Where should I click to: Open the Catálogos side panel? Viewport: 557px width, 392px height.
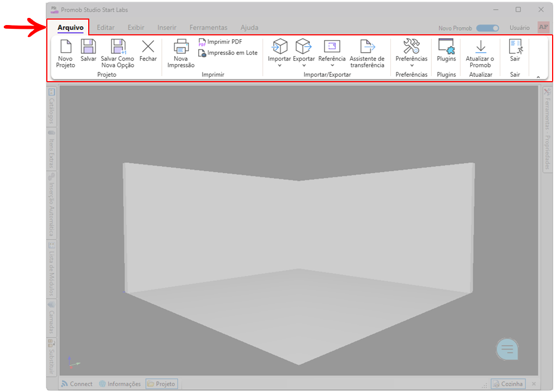[52, 106]
